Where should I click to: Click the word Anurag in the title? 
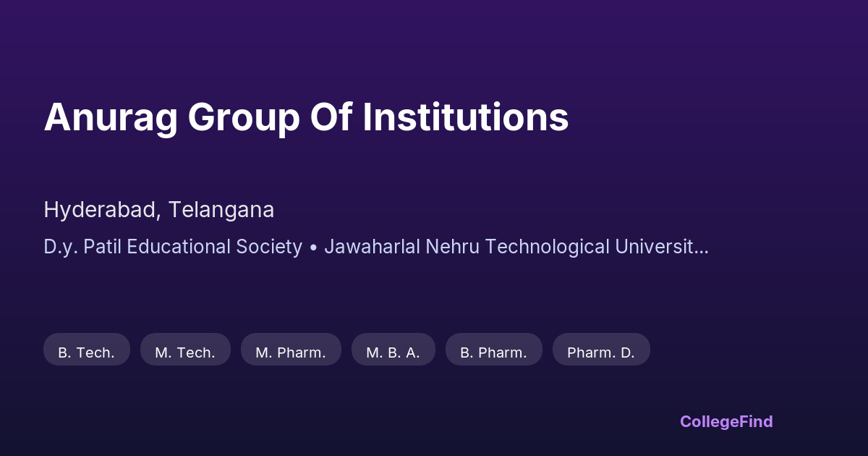pyautogui.click(x=110, y=117)
